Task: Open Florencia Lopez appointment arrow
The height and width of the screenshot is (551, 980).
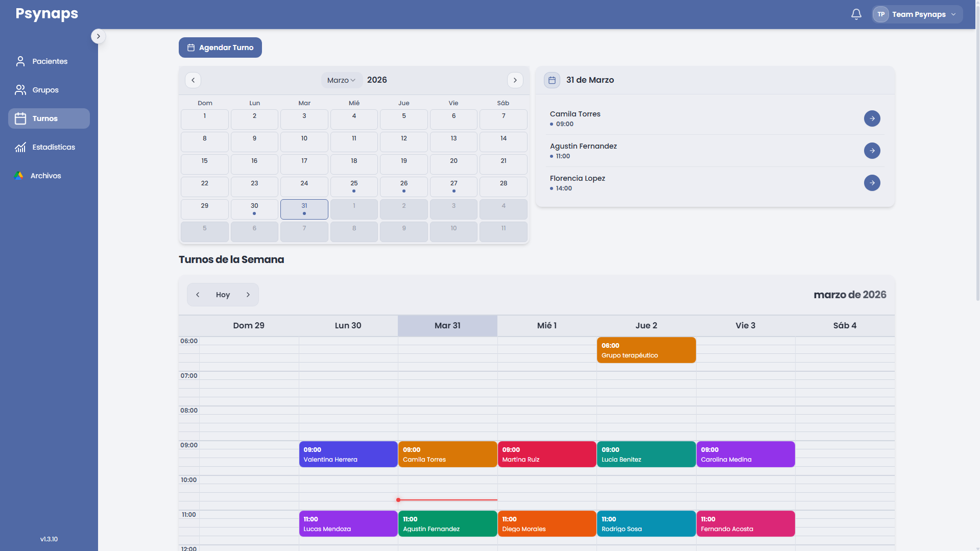Action: tap(872, 183)
